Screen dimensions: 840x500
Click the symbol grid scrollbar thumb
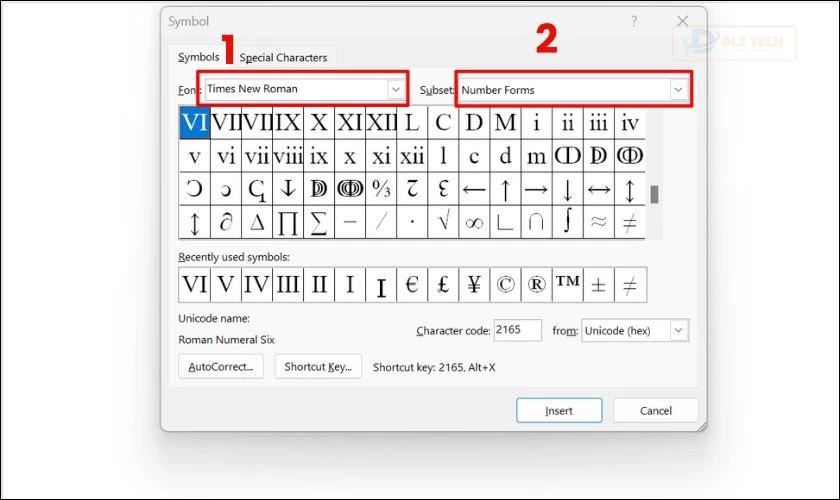pyautogui.click(x=654, y=194)
